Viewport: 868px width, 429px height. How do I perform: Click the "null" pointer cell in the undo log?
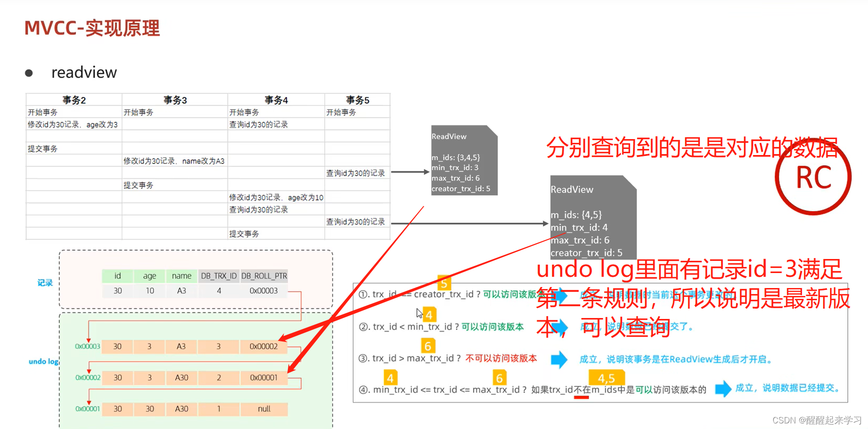point(264,409)
